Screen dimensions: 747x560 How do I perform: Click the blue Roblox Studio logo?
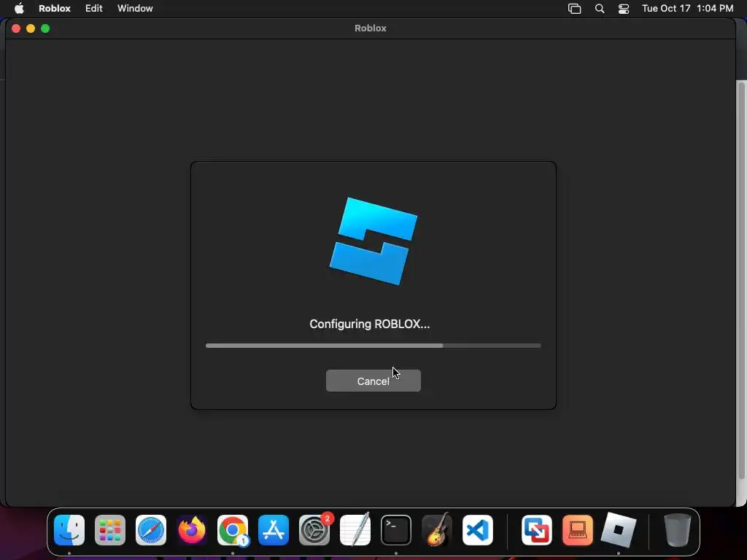[x=373, y=241]
